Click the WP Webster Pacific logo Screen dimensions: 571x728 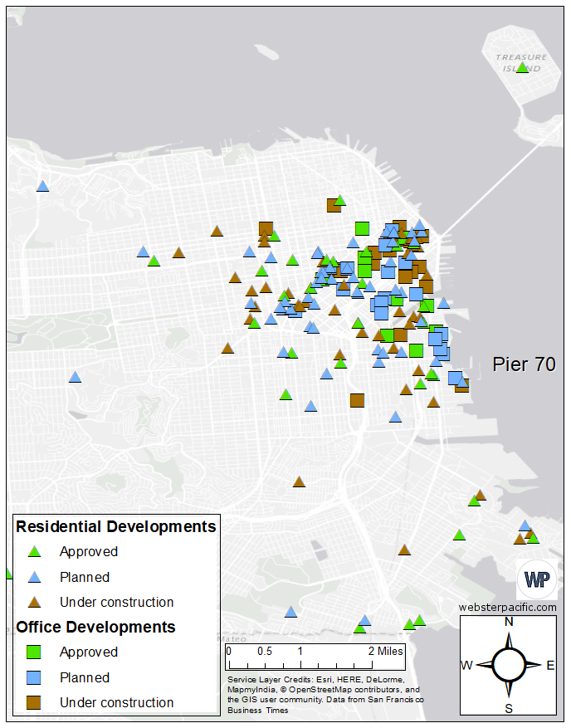[x=537, y=579]
